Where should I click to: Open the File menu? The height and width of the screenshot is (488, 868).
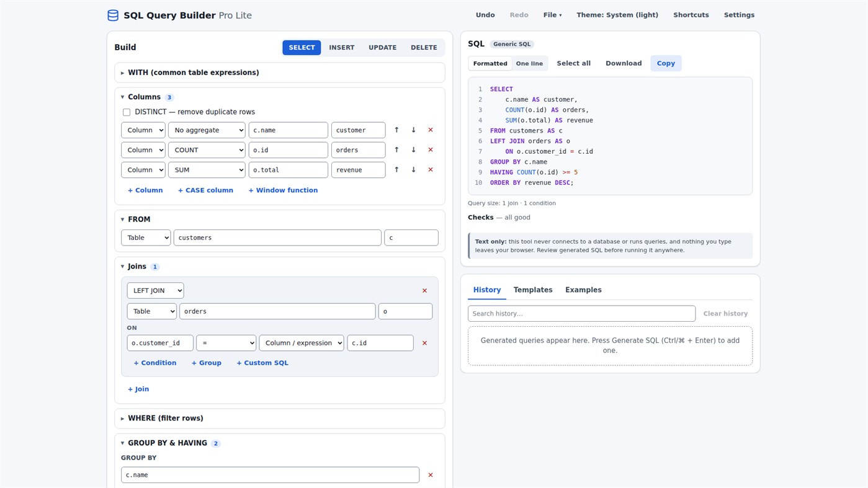[552, 15]
